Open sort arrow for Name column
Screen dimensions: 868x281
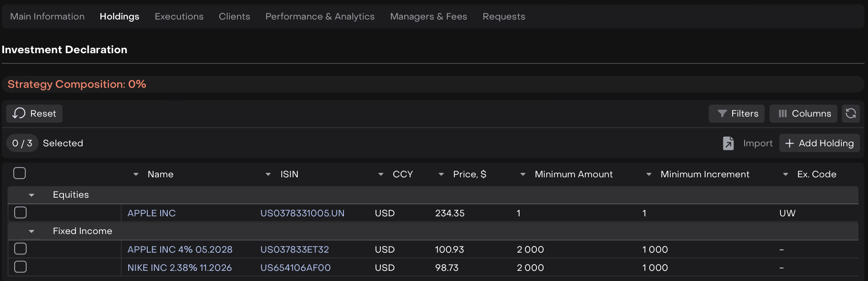(136, 175)
